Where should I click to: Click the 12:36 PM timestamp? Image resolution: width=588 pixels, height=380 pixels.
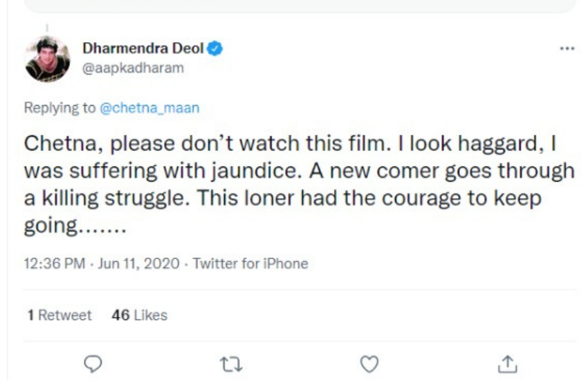click(54, 263)
